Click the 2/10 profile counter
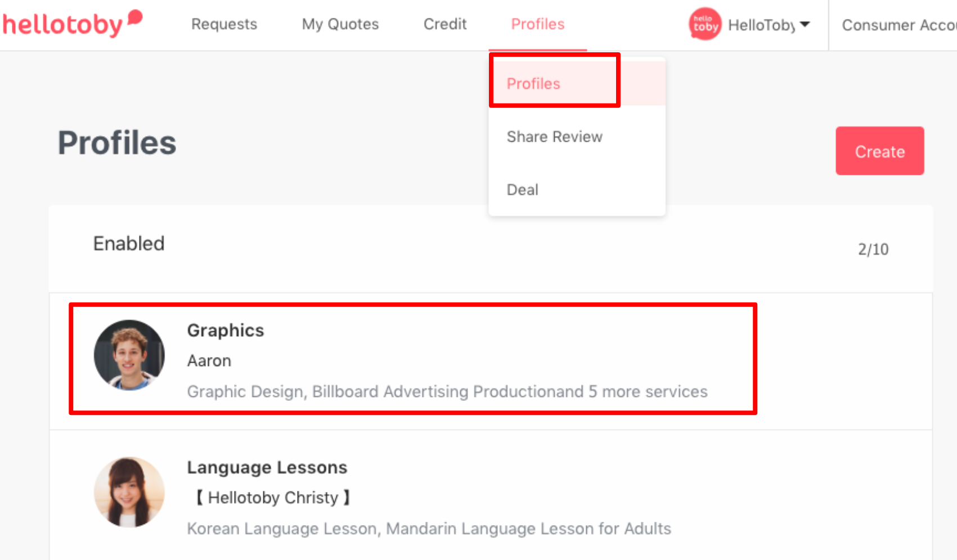This screenshot has height=560, width=957. click(x=873, y=249)
